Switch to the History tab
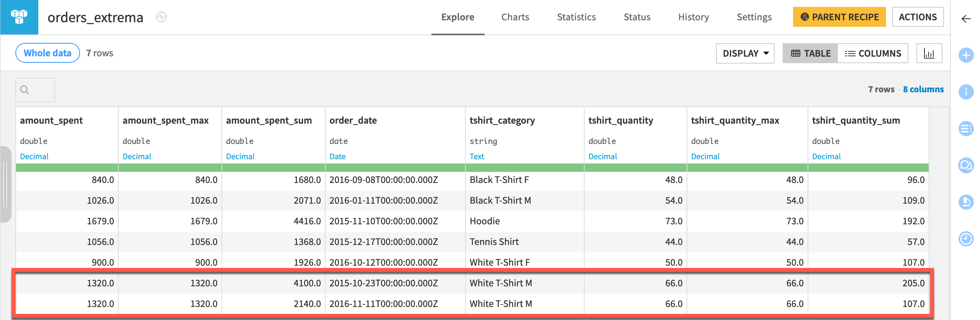The height and width of the screenshot is (320, 980). click(x=693, y=17)
